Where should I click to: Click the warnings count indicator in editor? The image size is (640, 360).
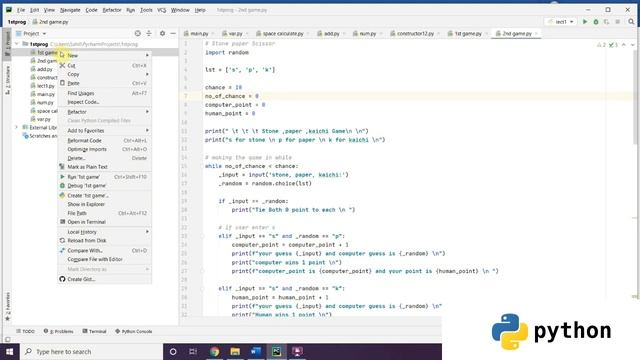click(x=602, y=44)
